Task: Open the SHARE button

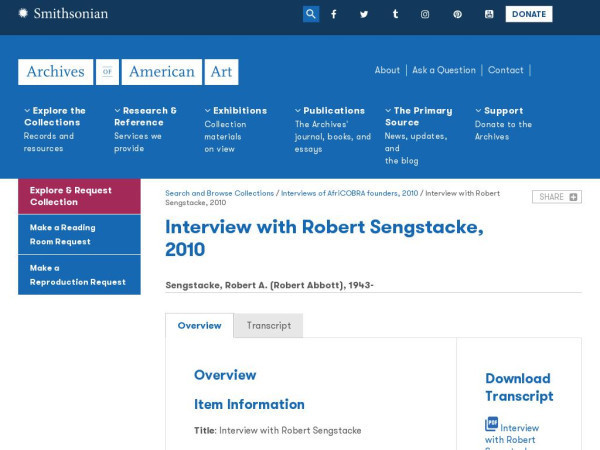Action: pos(557,197)
